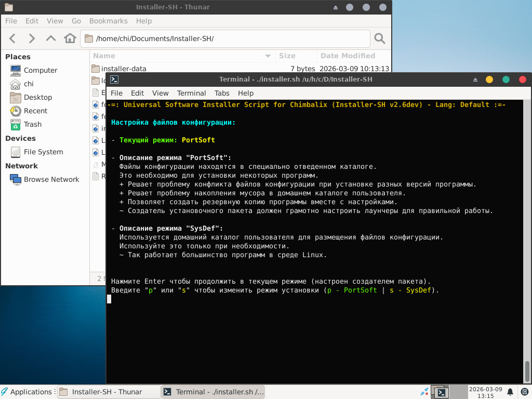Open the home folder via house icon
This screenshot has width=532, height=399.
point(70,38)
